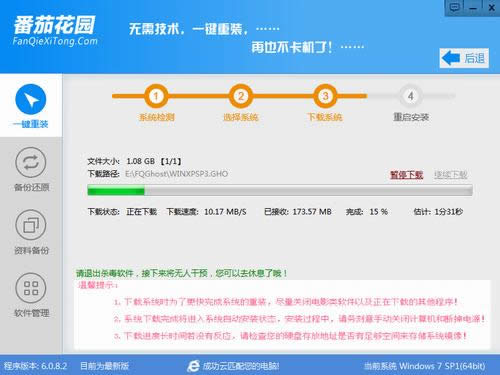Click step 2 circle 选择系统
Viewport: 500px width, 375px height.
240,96
